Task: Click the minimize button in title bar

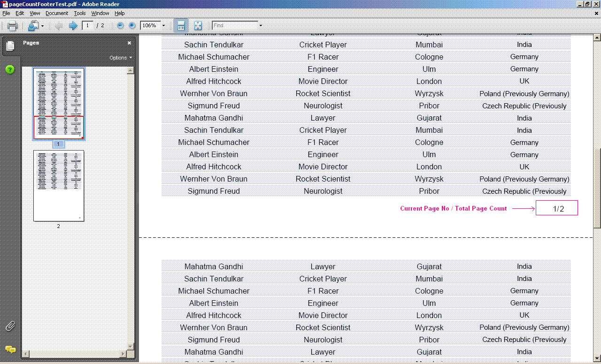Action: pyautogui.click(x=580, y=4)
